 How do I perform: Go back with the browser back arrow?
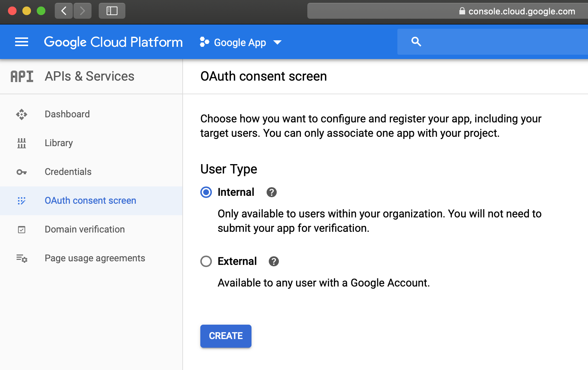pyautogui.click(x=64, y=11)
